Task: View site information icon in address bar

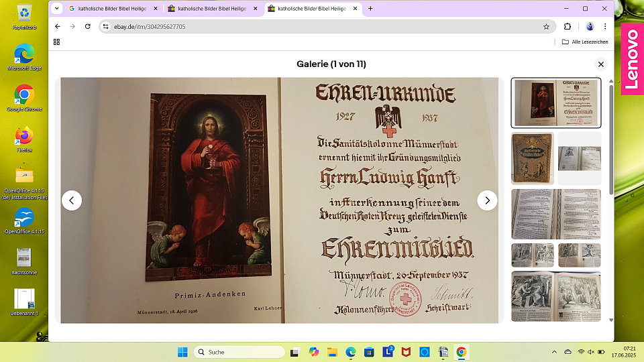Action: click(106, 26)
